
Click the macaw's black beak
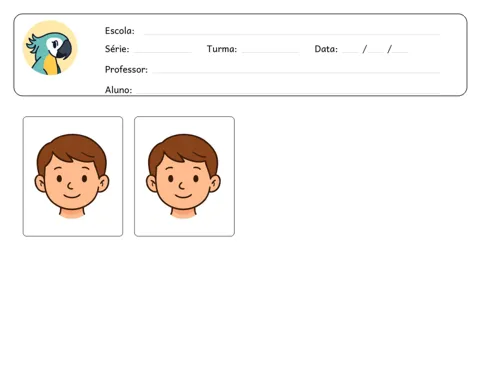click(x=64, y=50)
